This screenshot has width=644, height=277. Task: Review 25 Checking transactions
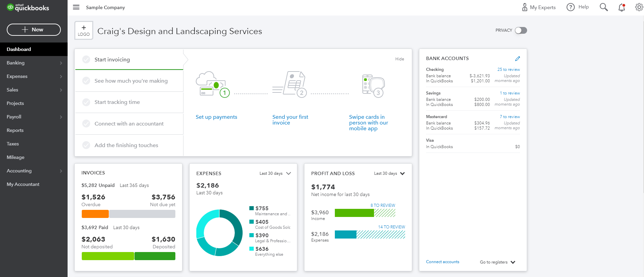509,70
